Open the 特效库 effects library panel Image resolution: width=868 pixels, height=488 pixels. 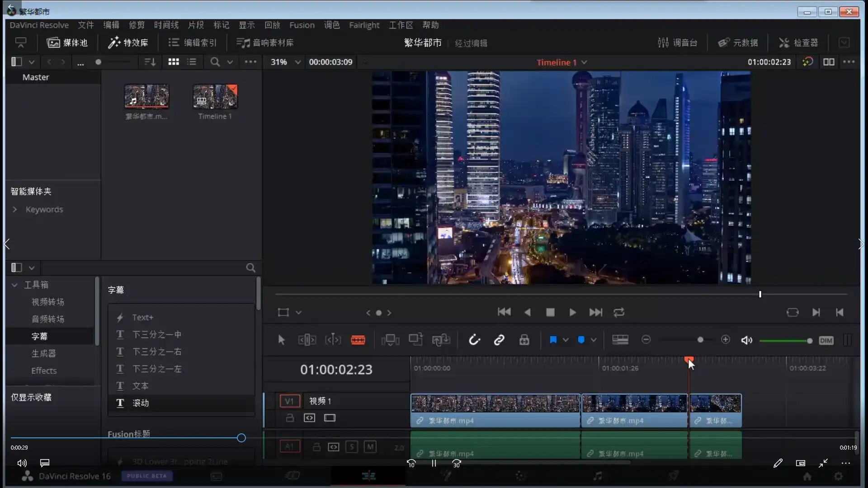(x=128, y=42)
